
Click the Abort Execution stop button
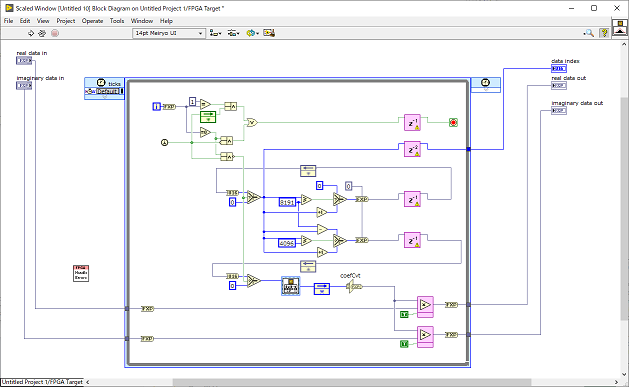(x=55, y=33)
